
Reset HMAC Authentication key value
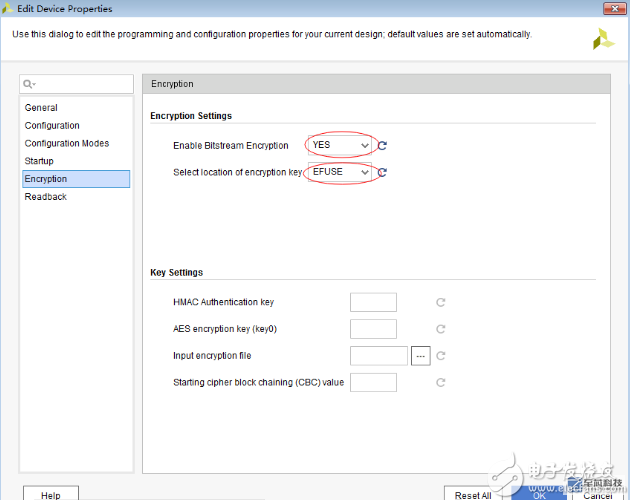point(440,302)
